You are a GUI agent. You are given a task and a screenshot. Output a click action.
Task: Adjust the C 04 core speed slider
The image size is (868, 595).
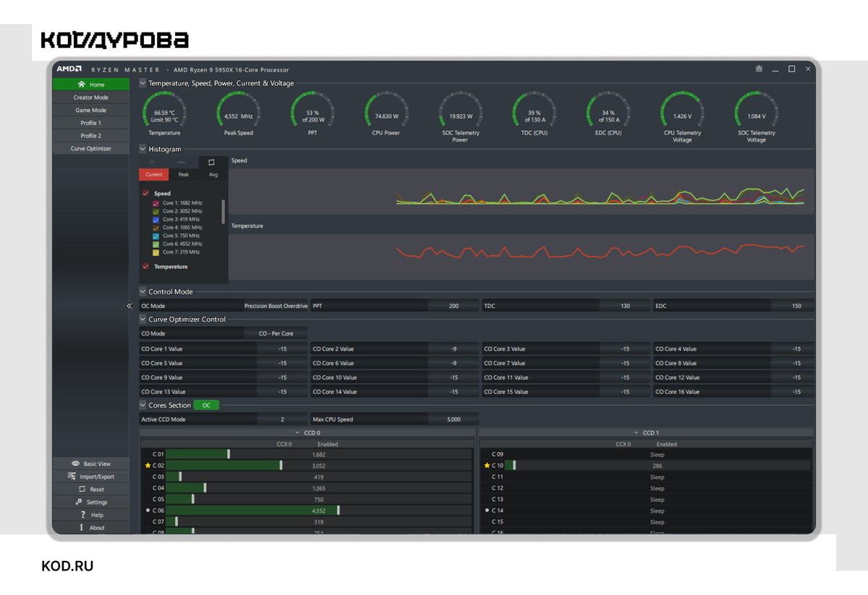(205, 488)
